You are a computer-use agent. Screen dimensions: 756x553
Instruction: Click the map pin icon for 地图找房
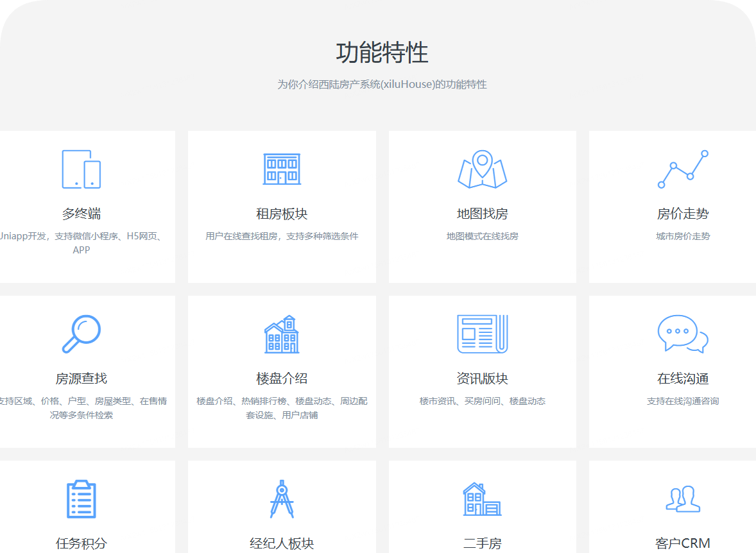coord(482,169)
